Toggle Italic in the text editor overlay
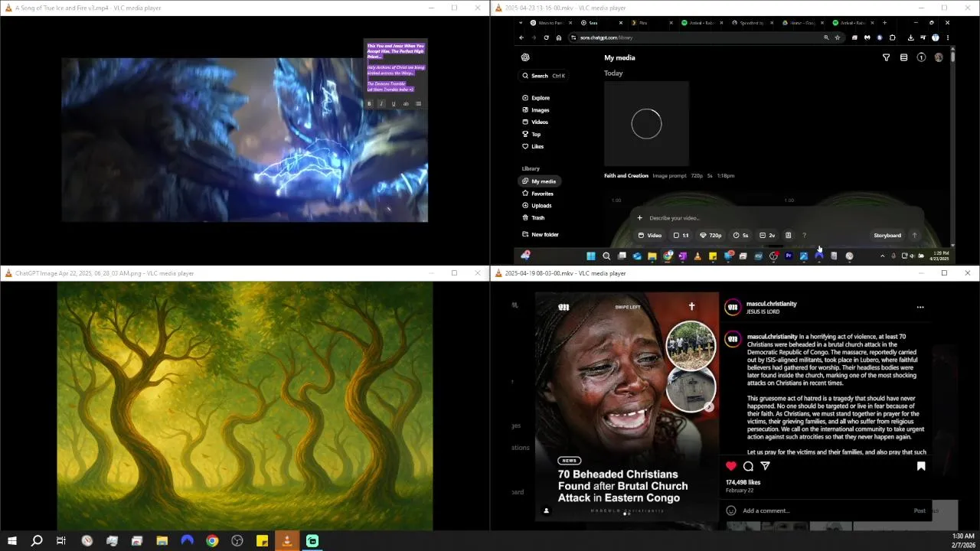 pos(381,104)
